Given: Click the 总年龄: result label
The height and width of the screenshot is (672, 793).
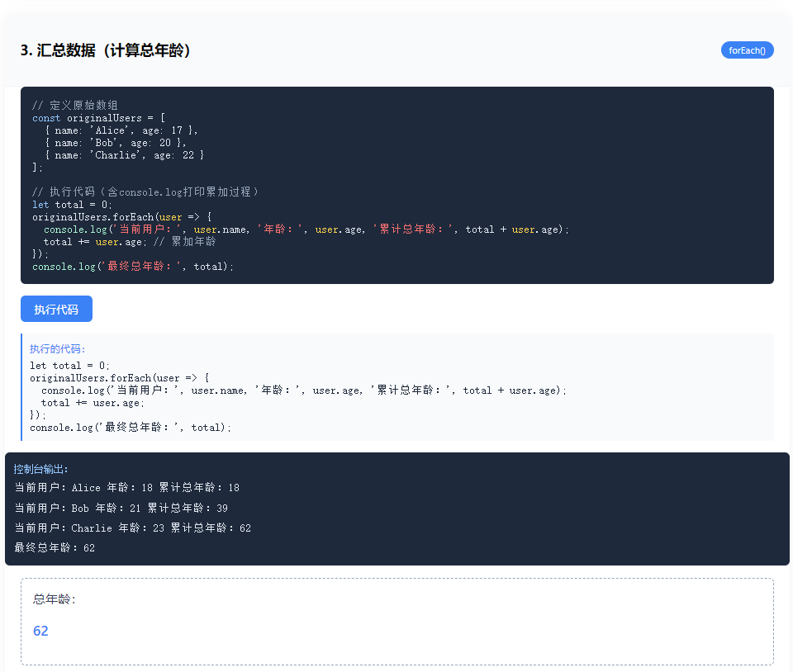Looking at the screenshot, I should point(55,599).
